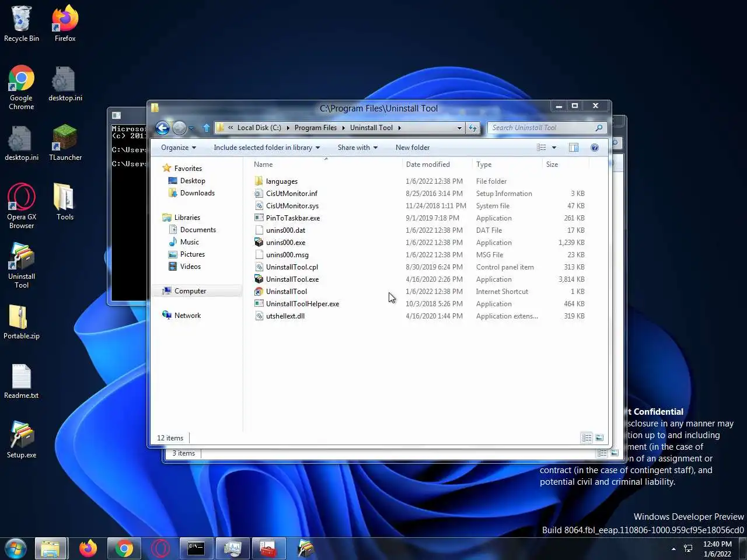
Task: Select the Tools folder on the desktop
Action: 65,202
